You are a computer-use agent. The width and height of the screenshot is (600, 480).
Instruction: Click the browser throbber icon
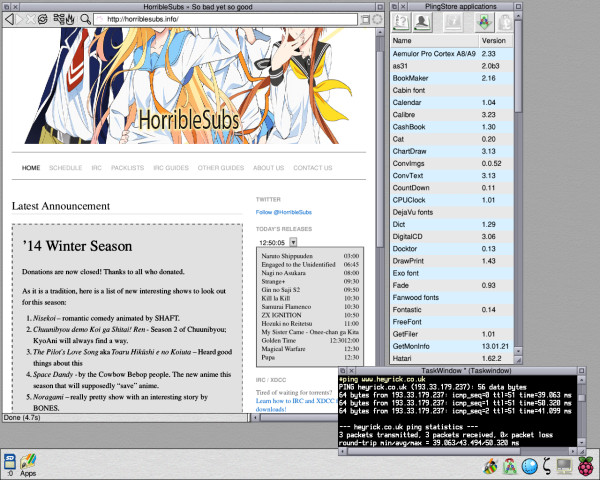[x=377, y=19]
